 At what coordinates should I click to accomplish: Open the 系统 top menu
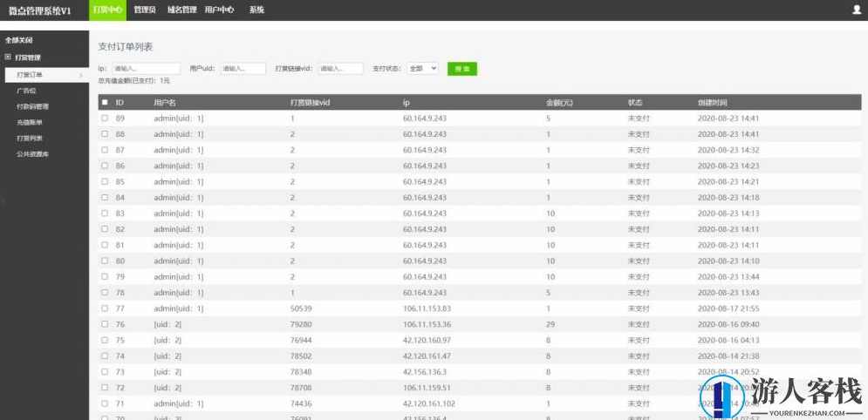(256, 10)
